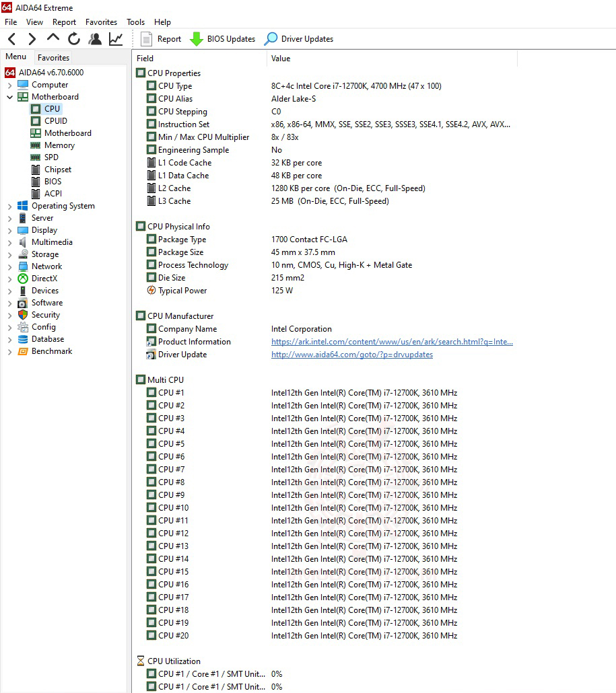Expand the Config tree node

tap(9, 327)
